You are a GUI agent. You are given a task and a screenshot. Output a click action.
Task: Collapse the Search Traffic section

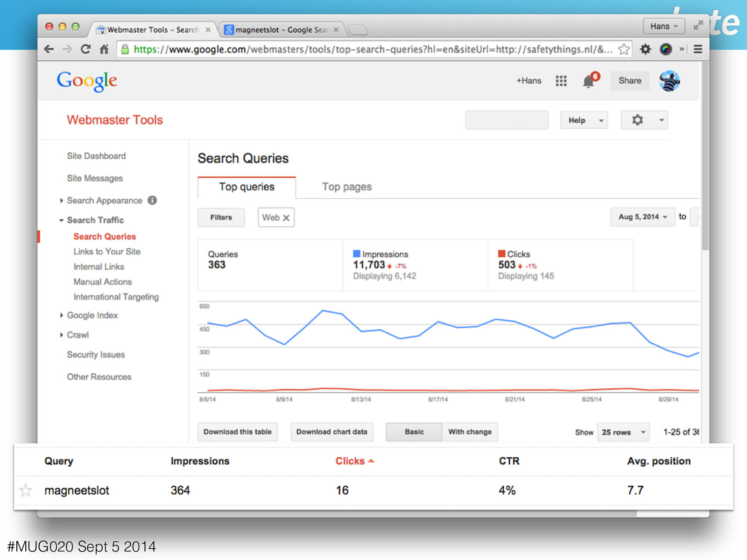click(x=61, y=220)
